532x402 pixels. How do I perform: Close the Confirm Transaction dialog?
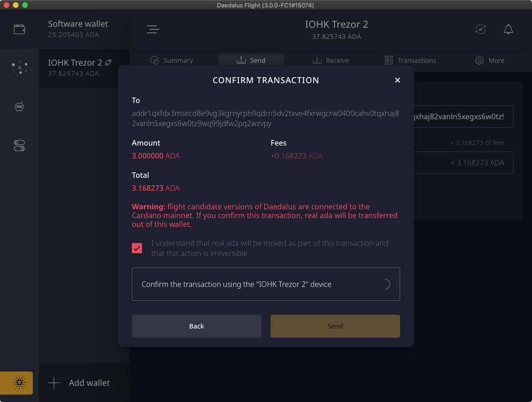397,80
